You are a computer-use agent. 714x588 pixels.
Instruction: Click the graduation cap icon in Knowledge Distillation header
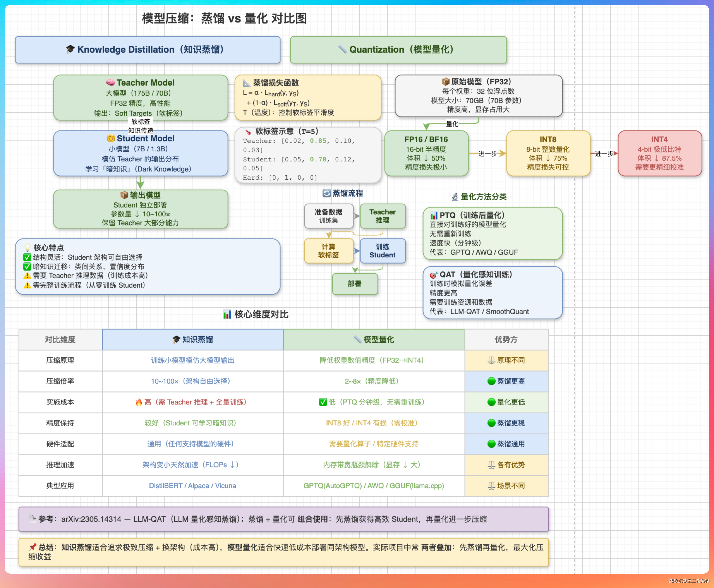[x=70, y=50]
